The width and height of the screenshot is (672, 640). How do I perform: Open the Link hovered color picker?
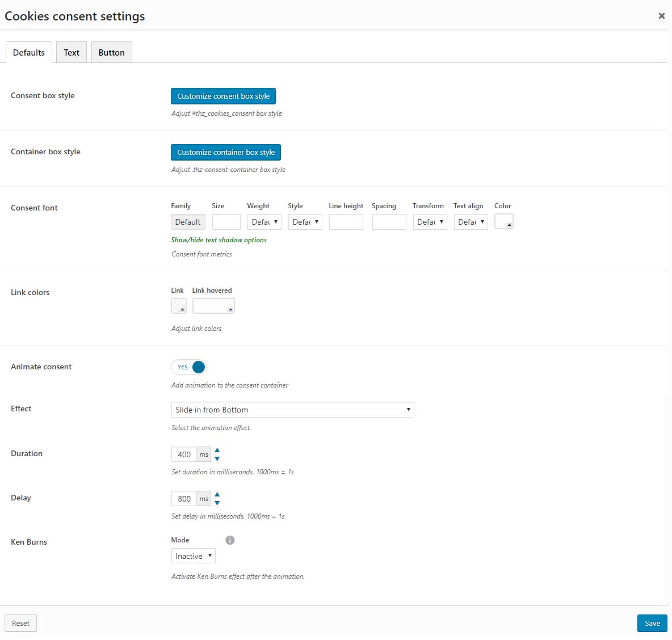click(213, 306)
